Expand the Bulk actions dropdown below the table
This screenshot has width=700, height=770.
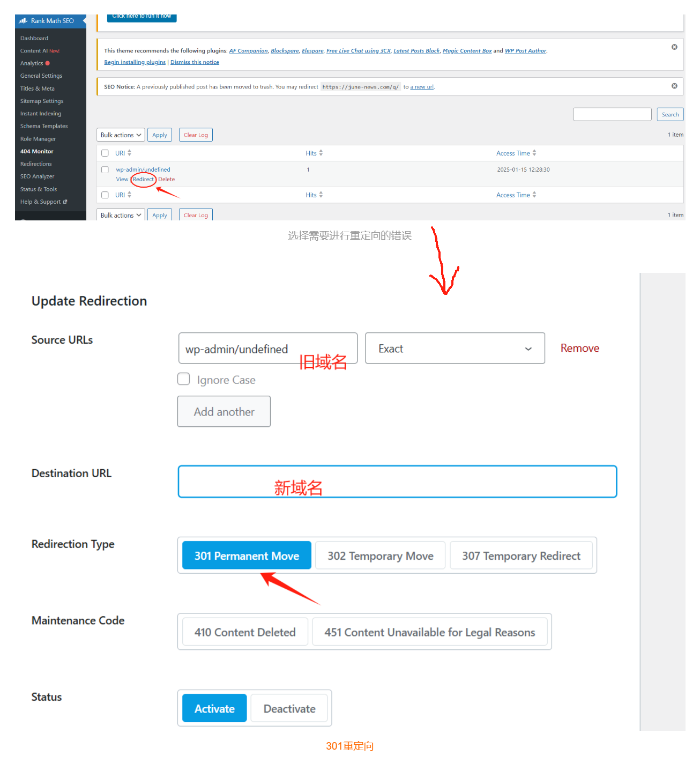(120, 214)
